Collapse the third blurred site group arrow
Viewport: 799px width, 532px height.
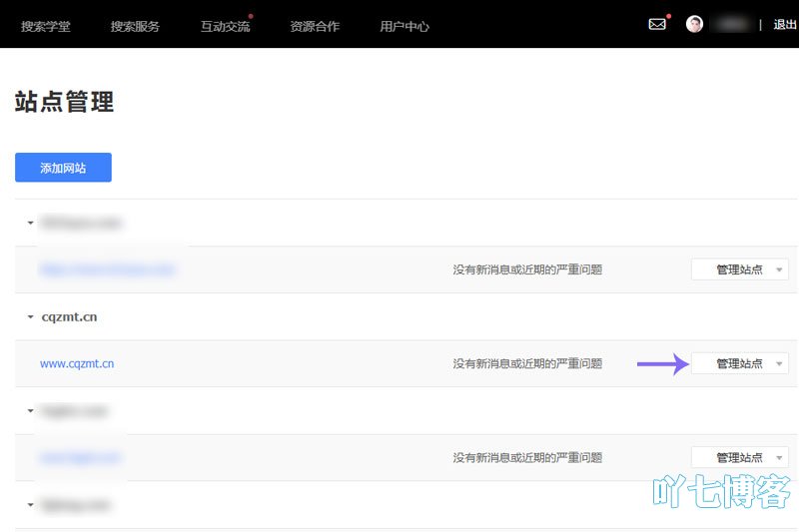point(31,411)
